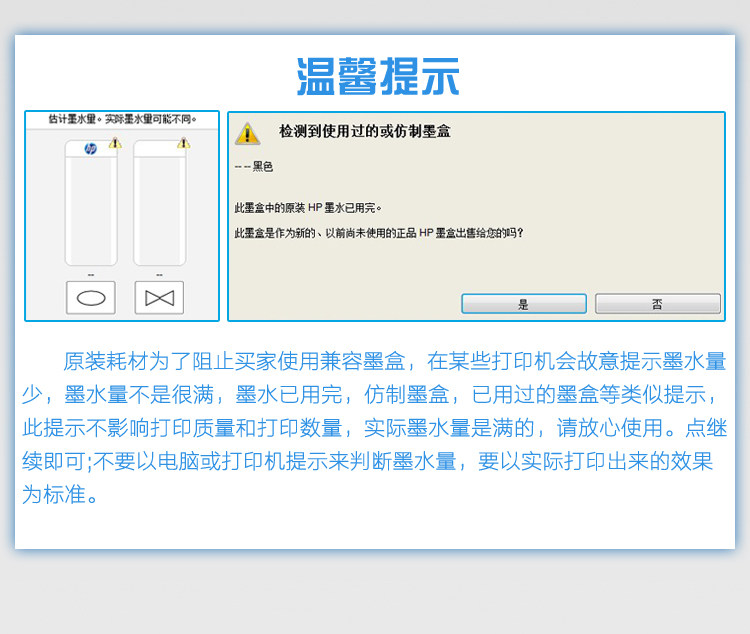Click the text 此墨盒中的原装 HP 墨水已用完
The height and width of the screenshot is (634, 750).
click(x=308, y=208)
